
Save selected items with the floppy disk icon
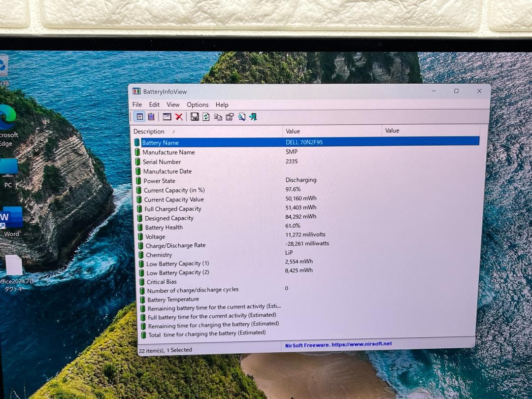pos(195,117)
